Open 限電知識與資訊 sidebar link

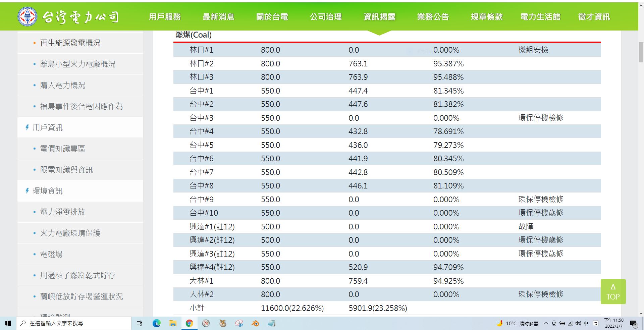(66, 170)
